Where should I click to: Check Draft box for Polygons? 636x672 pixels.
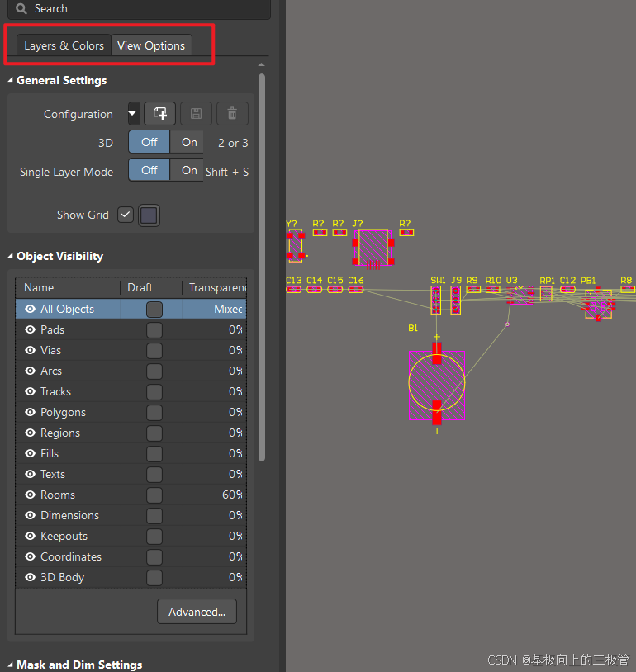[154, 412]
